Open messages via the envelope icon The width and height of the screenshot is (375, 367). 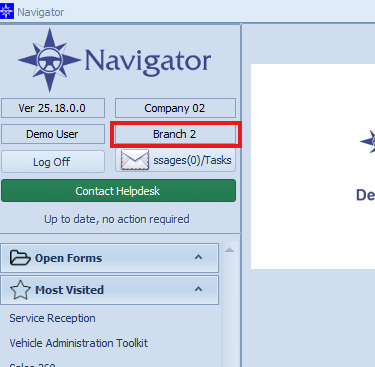pyautogui.click(x=135, y=160)
